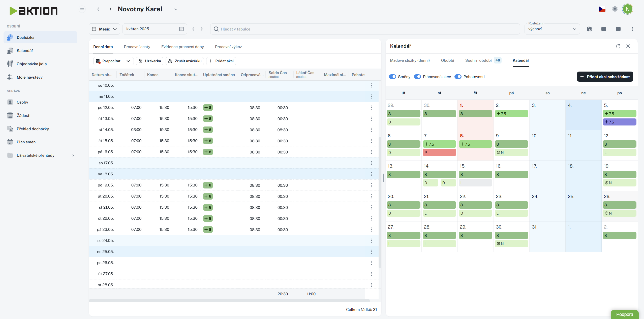Open the date picker calendar icon
Screen dimensions: 644x319
click(181, 29)
